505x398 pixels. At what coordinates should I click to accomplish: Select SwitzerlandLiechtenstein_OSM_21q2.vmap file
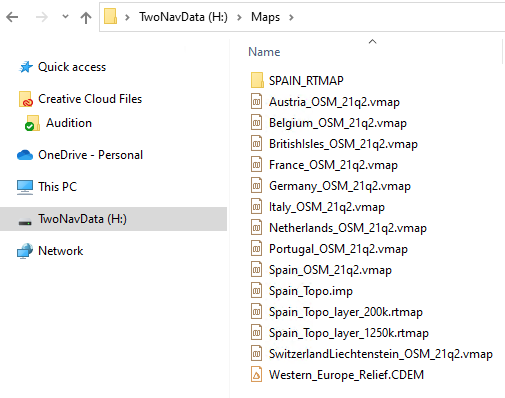[x=381, y=354]
